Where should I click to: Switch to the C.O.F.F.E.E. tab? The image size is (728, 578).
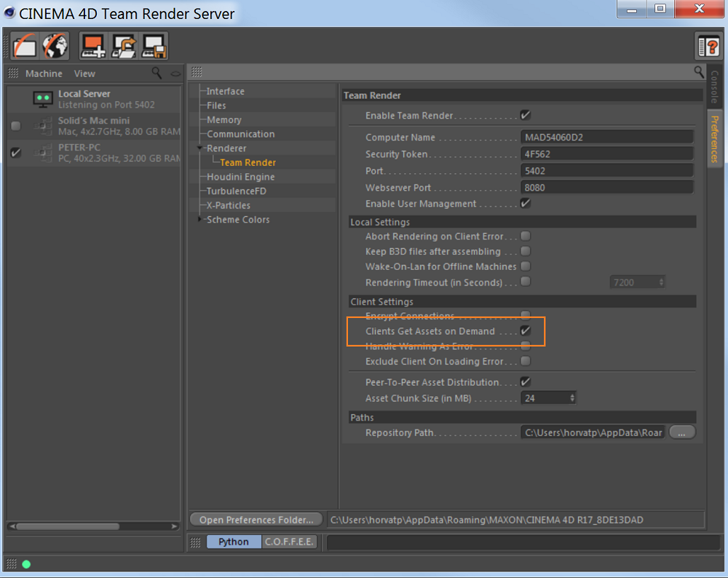(x=289, y=542)
